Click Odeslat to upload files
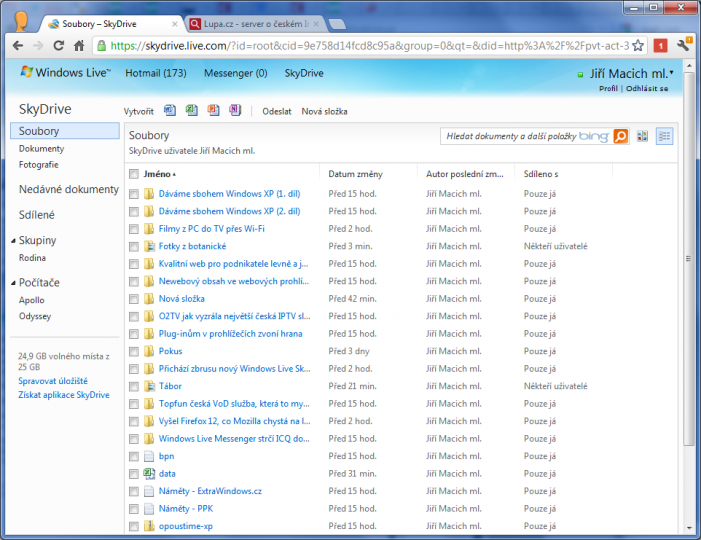The image size is (701, 540). tap(277, 111)
